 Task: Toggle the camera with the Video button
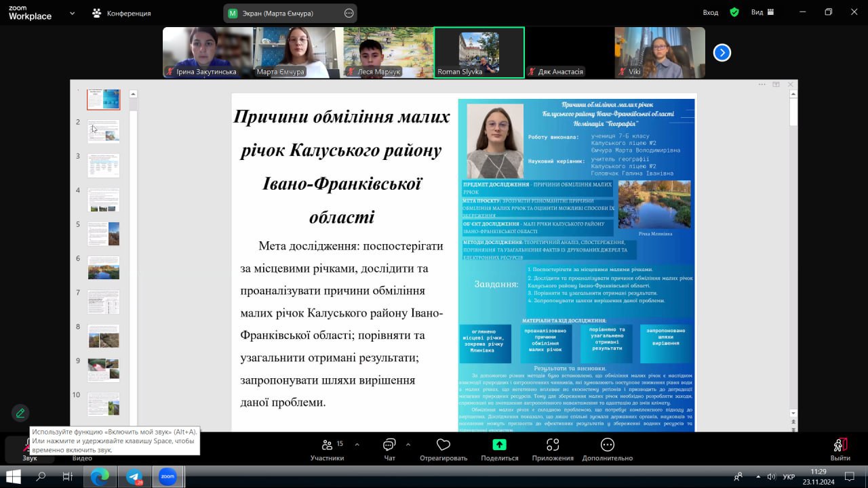pyautogui.click(x=82, y=453)
